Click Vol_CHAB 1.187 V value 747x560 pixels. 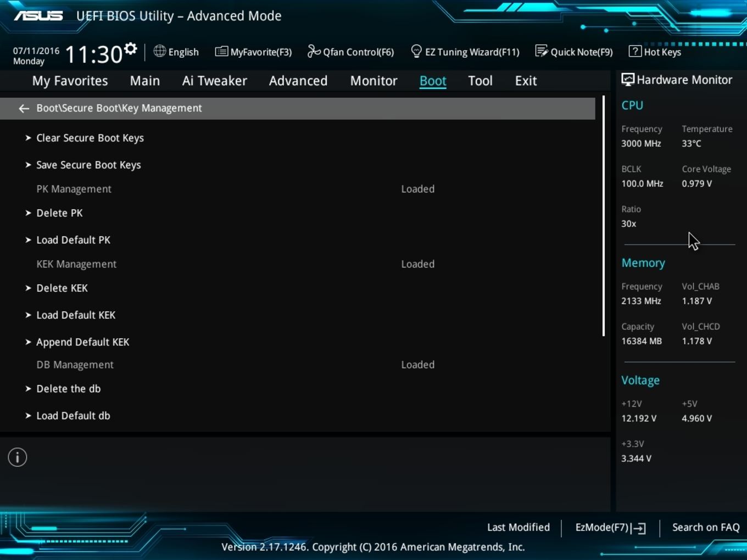pos(696,301)
